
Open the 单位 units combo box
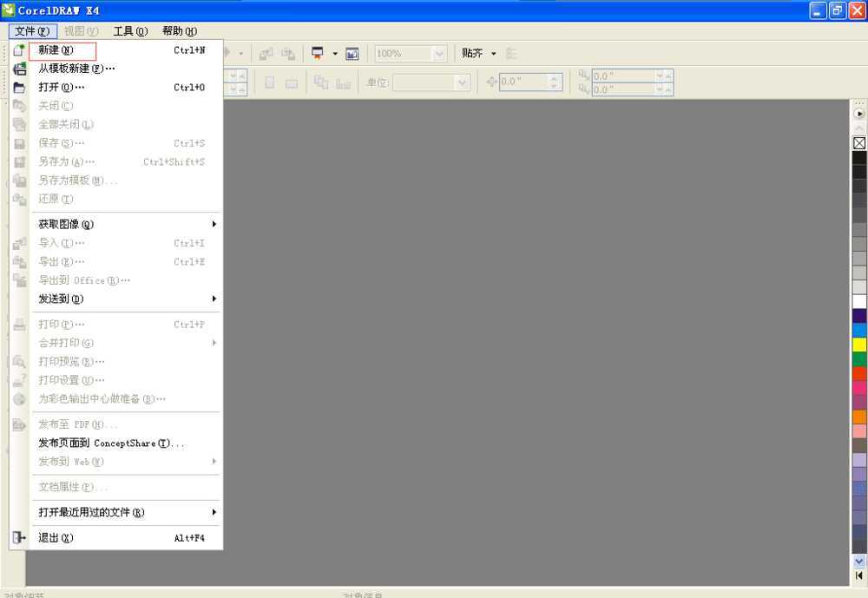(431, 82)
